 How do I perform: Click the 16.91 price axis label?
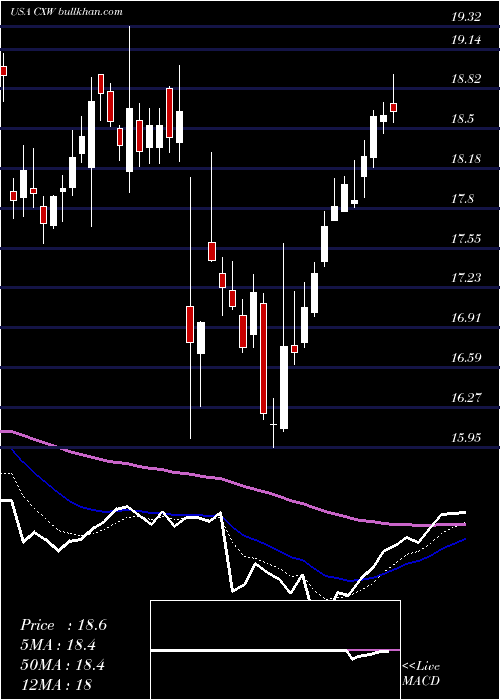click(x=466, y=318)
